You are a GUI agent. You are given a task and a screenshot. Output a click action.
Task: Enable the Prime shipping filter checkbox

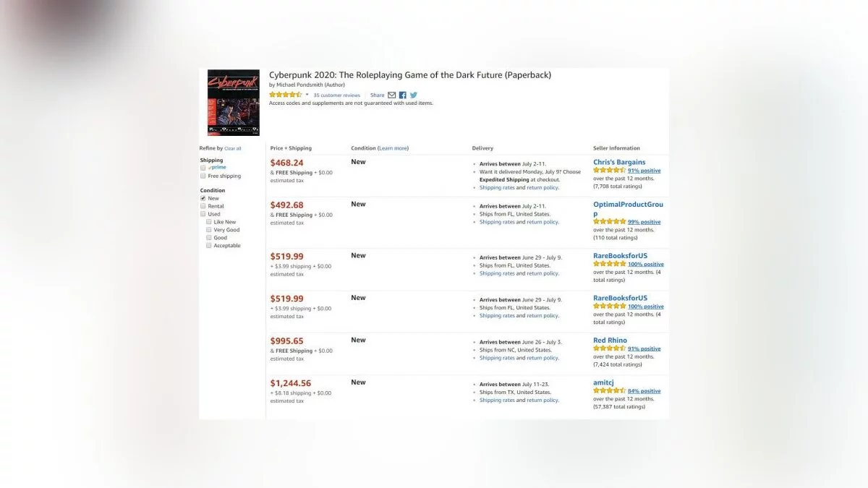203,168
